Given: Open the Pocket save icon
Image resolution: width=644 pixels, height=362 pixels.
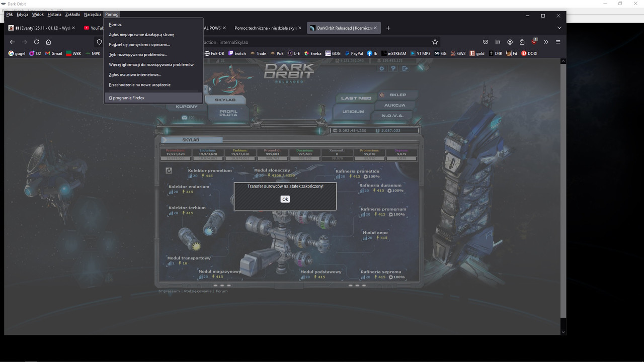Looking at the screenshot, I should (486, 42).
